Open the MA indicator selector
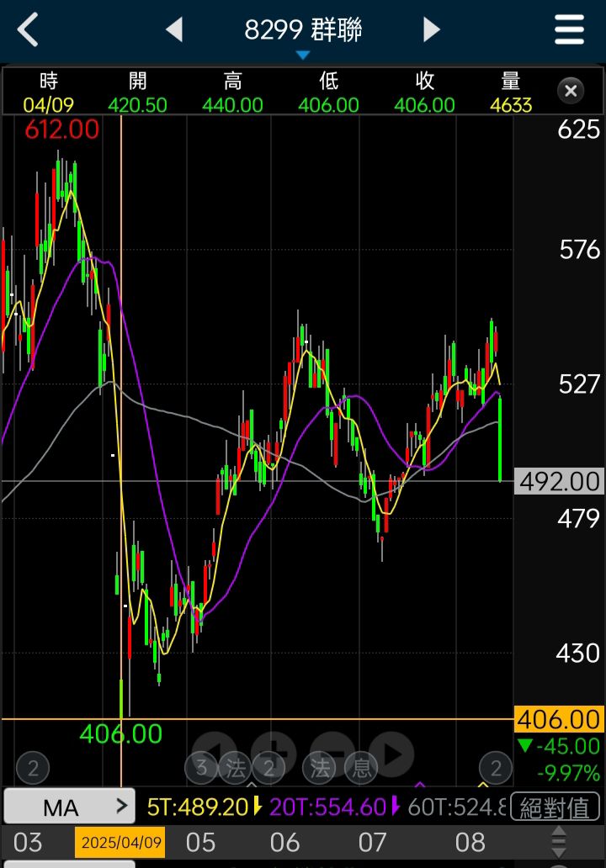 click(x=69, y=807)
